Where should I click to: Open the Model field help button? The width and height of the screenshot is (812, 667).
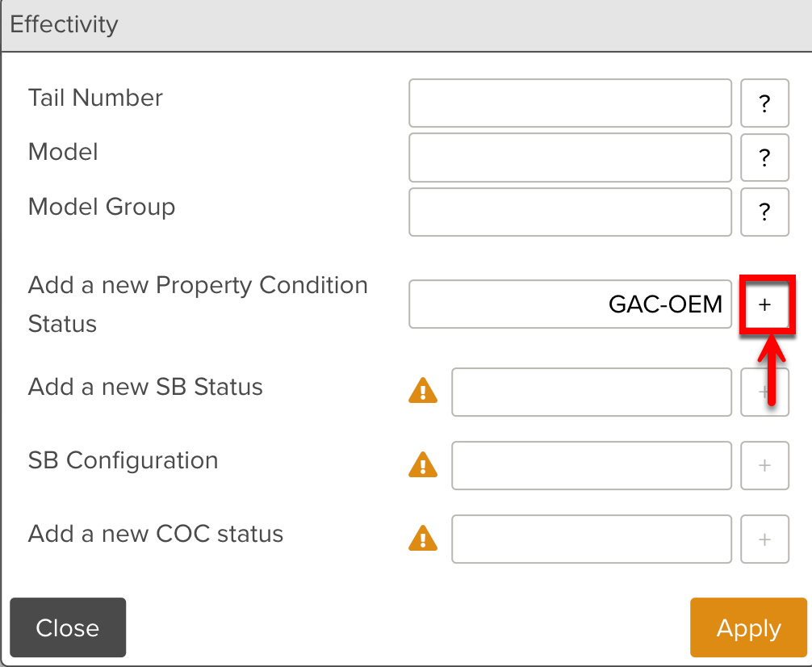point(764,157)
